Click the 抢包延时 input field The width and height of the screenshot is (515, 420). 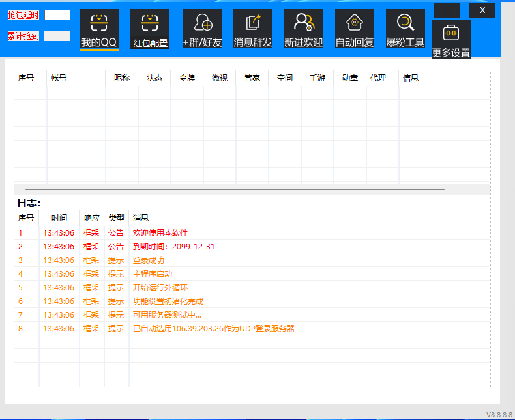pos(57,15)
